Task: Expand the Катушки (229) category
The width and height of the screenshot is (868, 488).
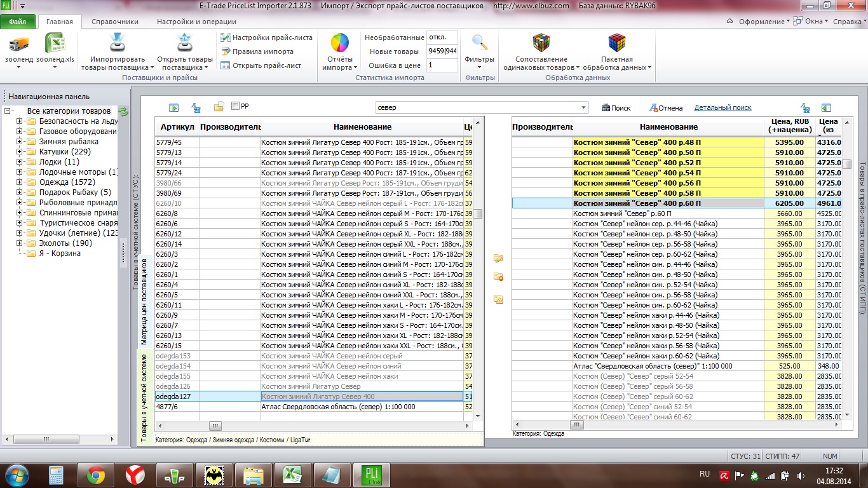Action: (x=19, y=152)
